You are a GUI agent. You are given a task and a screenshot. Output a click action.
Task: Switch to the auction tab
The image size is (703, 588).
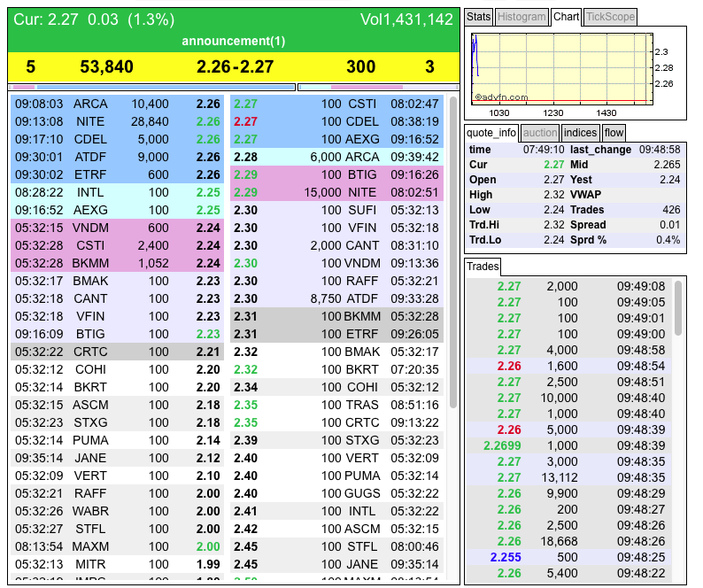[540, 133]
